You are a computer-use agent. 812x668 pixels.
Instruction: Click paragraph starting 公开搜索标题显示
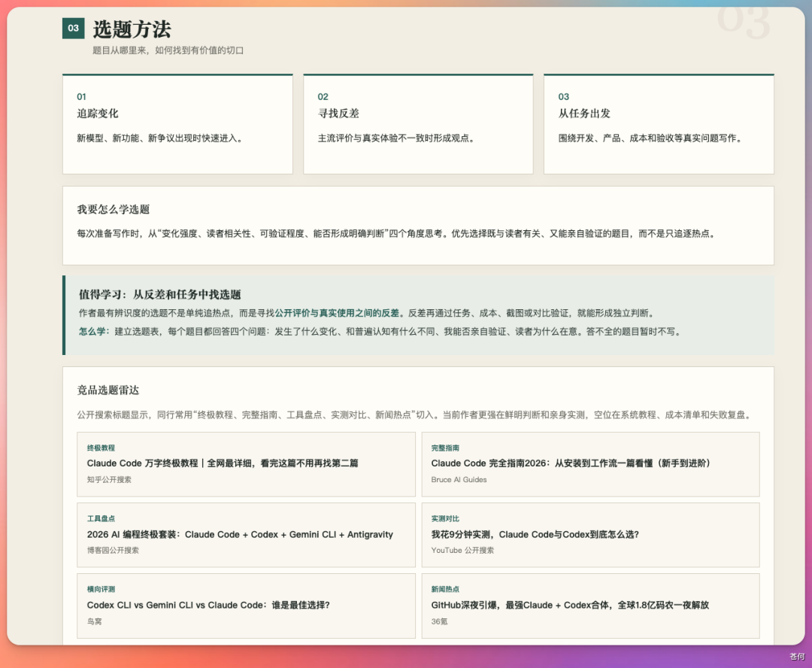tap(415, 414)
